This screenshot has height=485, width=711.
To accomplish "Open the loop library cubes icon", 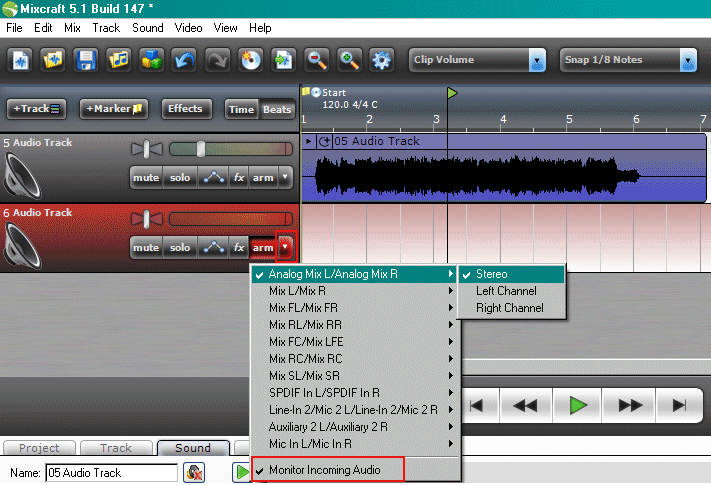I will [x=152, y=60].
